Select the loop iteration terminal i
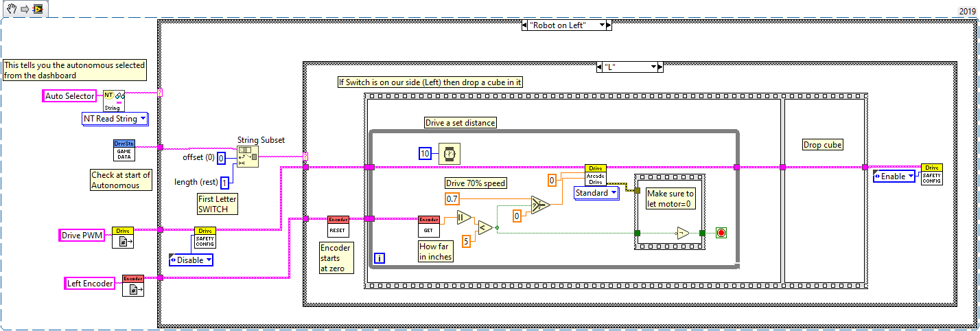 [x=378, y=258]
